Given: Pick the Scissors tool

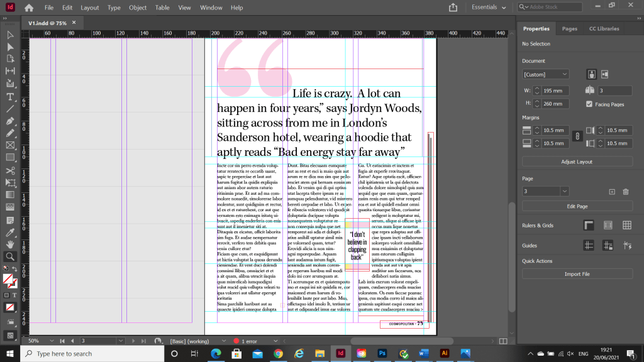Looking at the screenshot, I should (10, 170).
